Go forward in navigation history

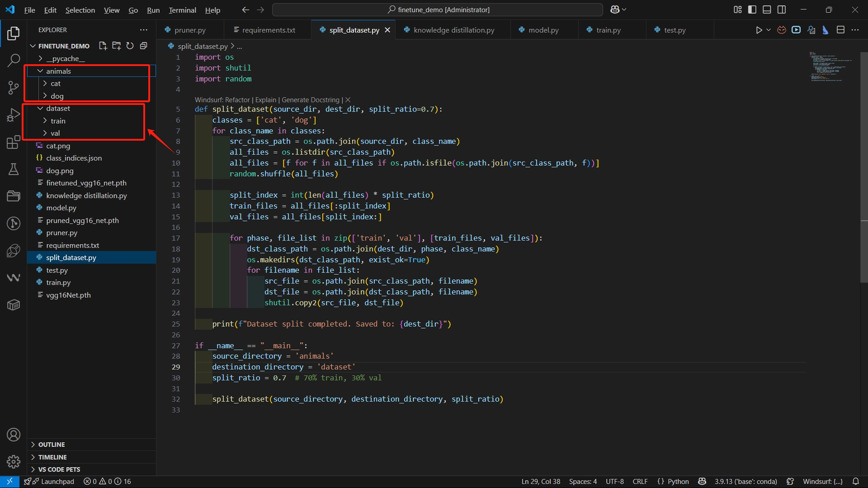[x=260, y=9]
